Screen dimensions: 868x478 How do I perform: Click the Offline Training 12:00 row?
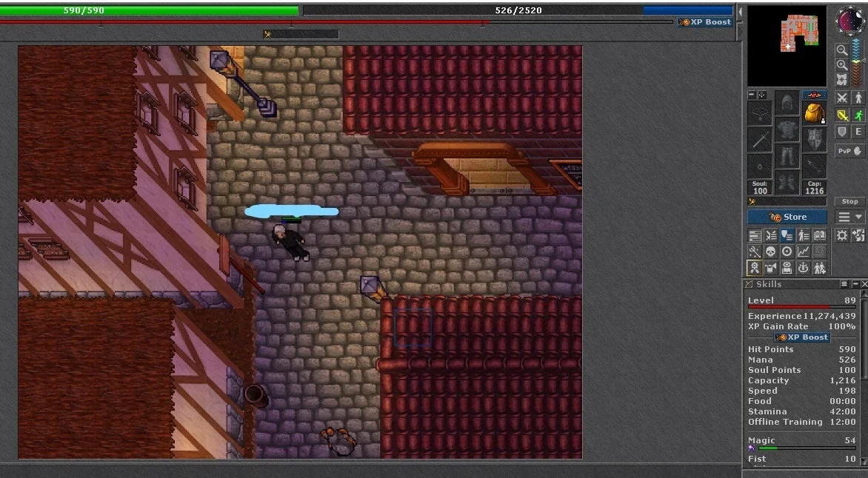click(x=801, y=422)
